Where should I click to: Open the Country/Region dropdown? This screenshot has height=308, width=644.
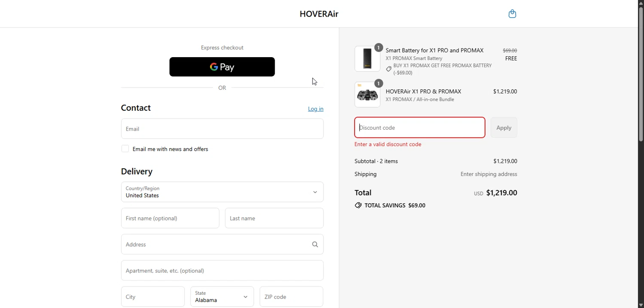[222, 192]
